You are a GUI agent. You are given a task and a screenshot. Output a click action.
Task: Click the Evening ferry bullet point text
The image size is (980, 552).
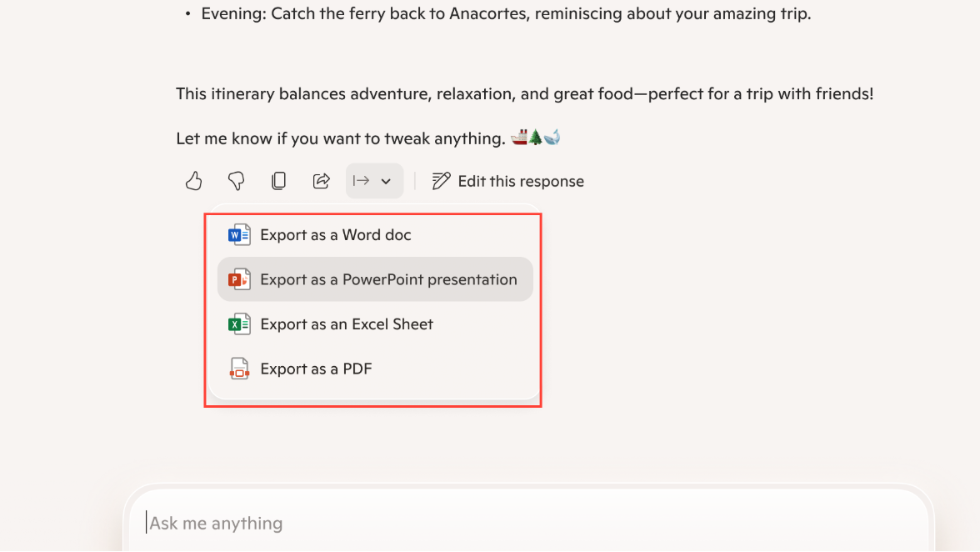pos(506,14)
